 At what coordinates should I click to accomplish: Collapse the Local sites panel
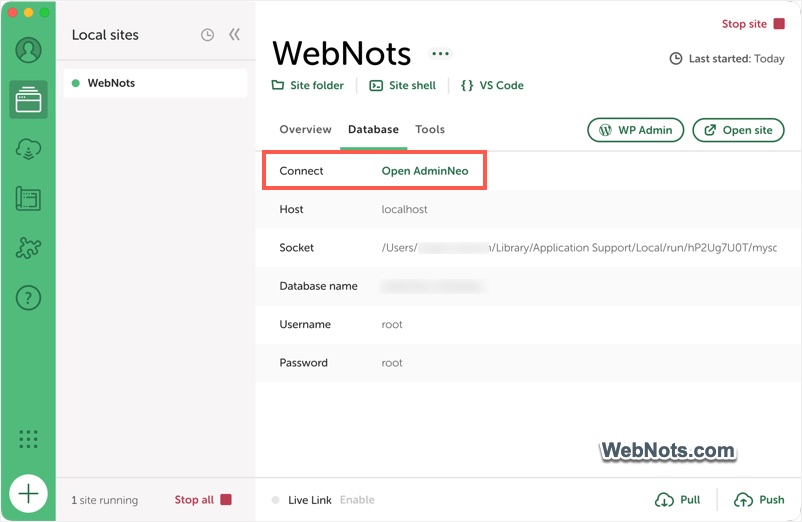(234, 34)
